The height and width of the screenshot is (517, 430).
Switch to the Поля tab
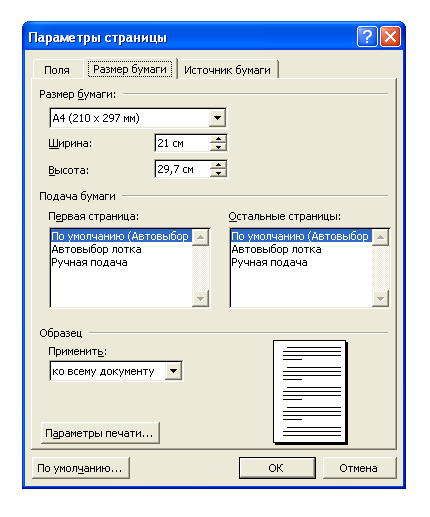coord(57,70)
